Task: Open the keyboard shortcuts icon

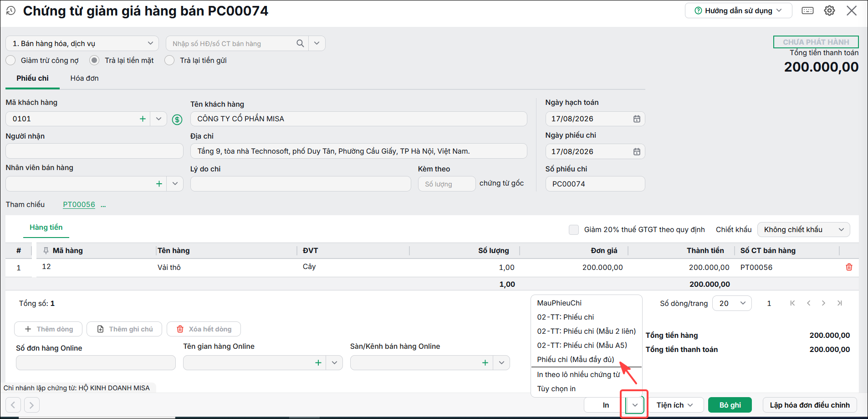Action: (x=807, y=10)
